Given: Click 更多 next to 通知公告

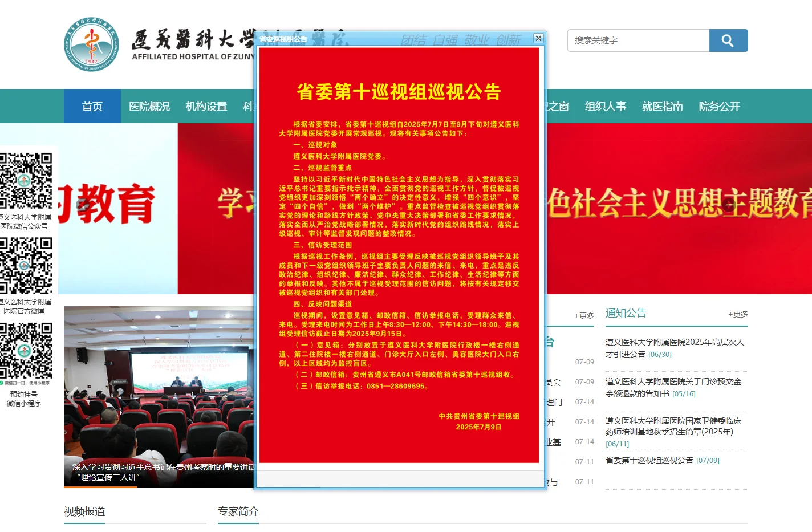Looking at the screenshot, I should click(738, 314).
